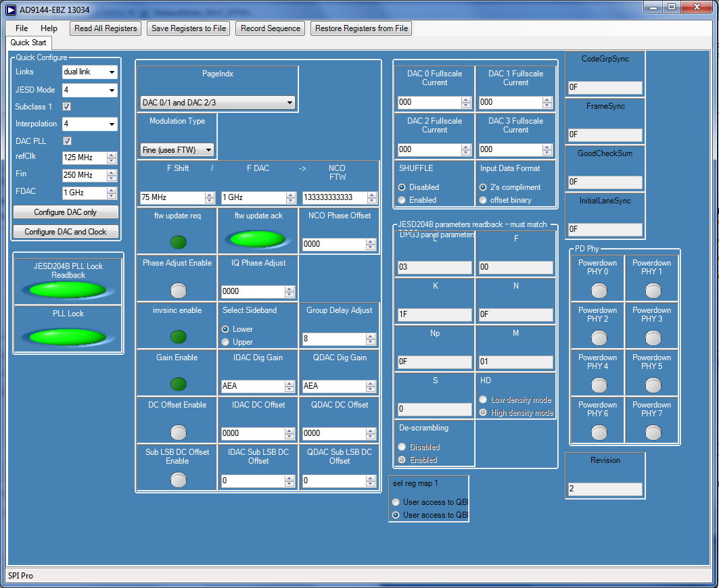The height and width of the screenshot is (588, 719).
Task: Click the Sub LSB DC Offset Enable button
Action: (x=178, y=479)
